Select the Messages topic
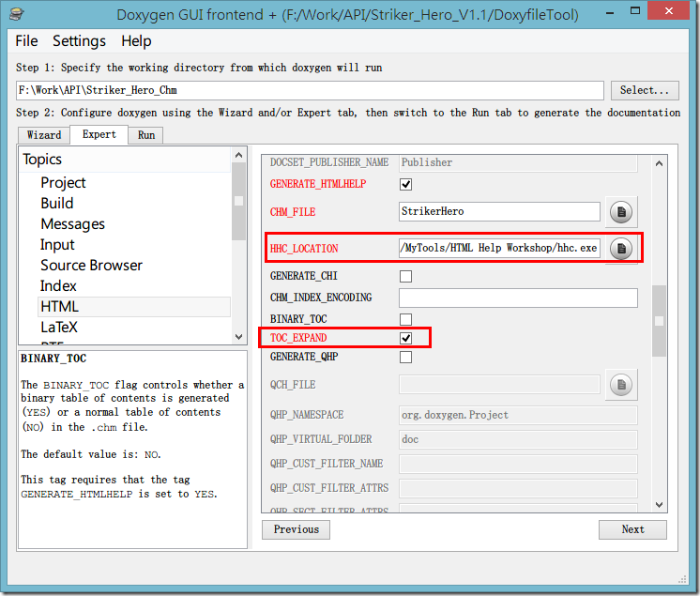This screenshot has width=700, height=596. [72, 223]
